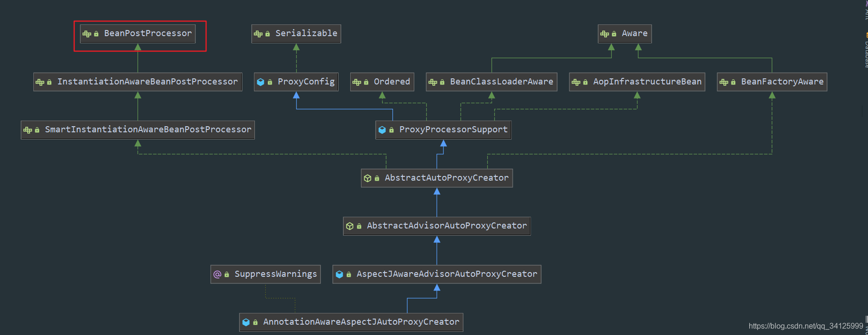Click the class icon beside ProxyConfig

click(x=261, y=82)
